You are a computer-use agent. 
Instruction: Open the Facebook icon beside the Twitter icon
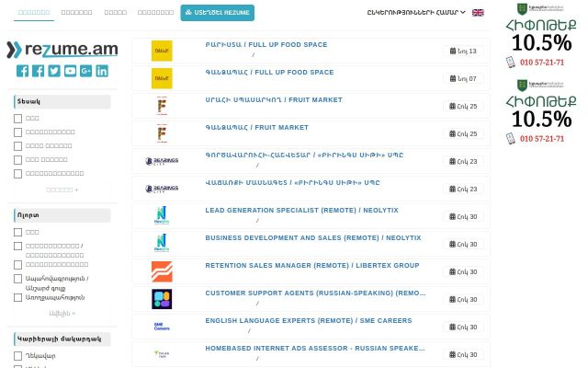[38, 71]
